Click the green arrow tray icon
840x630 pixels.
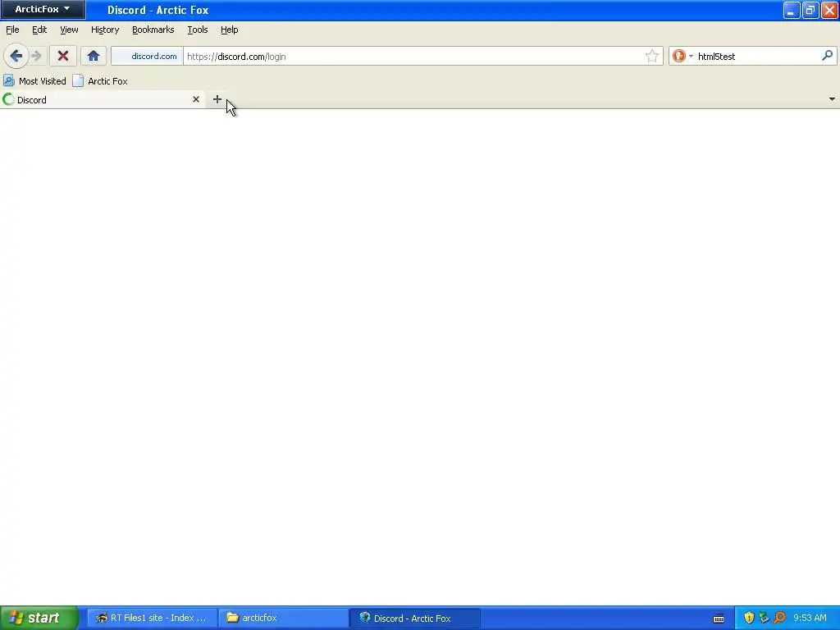[x=764, y=618]
